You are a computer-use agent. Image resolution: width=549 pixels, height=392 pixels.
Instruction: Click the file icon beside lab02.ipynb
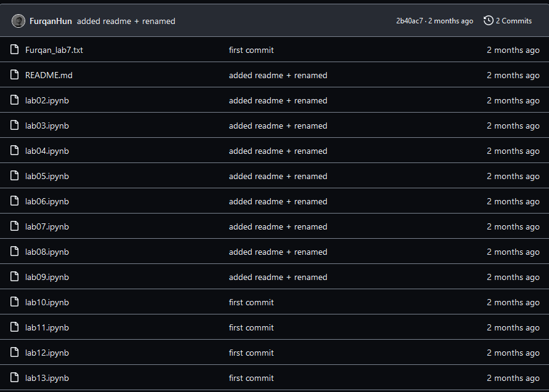coord(14,100)
